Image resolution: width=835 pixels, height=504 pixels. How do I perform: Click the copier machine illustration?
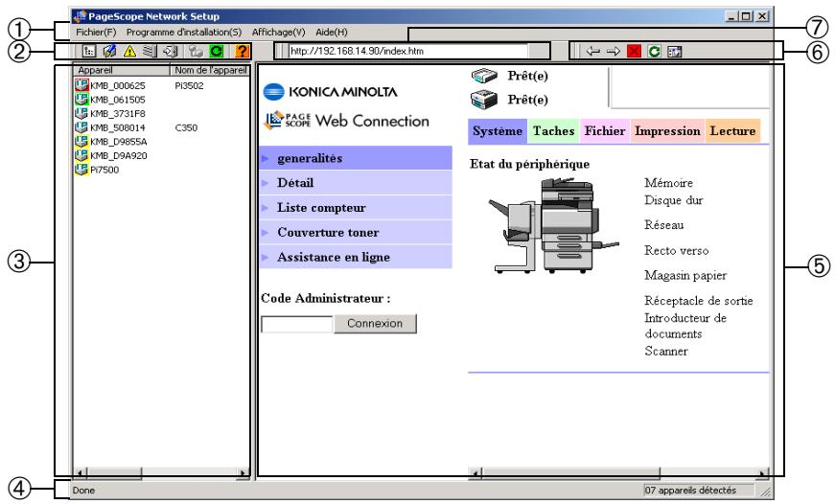pos(553,226)
